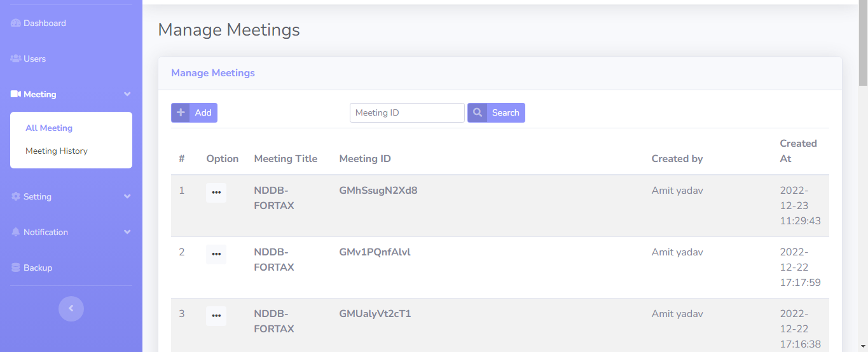The width and height of the screenshot is (868, 352).
Task: Focus the Meeting ID search field
Action: (x=407, y=113)
